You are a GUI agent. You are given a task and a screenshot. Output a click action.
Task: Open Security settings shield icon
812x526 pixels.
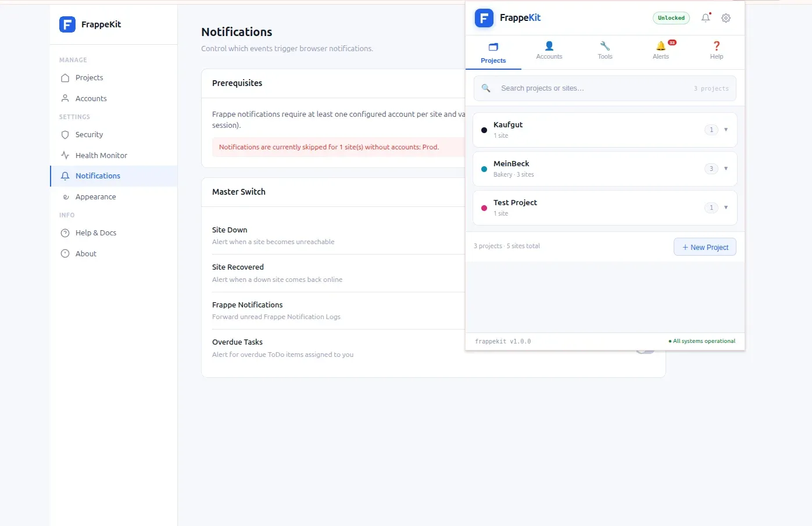click(65, 135)
